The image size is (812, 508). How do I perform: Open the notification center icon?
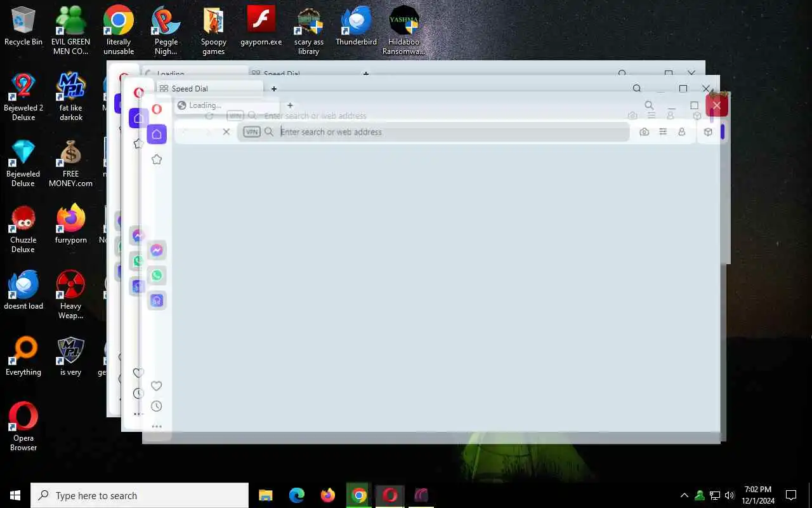pos(791,495)
